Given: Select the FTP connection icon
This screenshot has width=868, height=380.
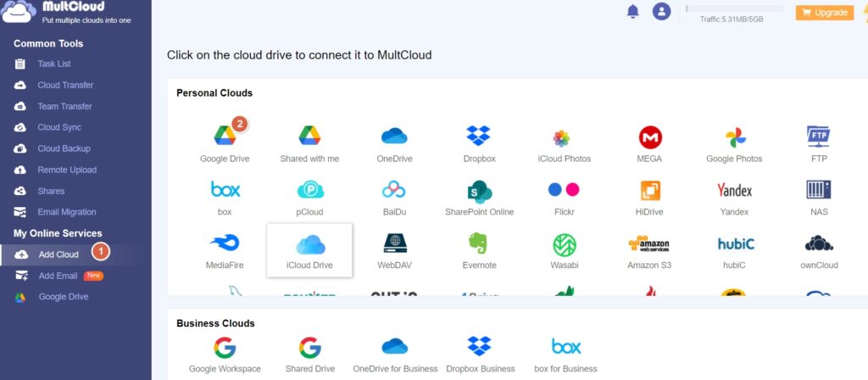Looking at the screenshot, I should pos(818,142).
